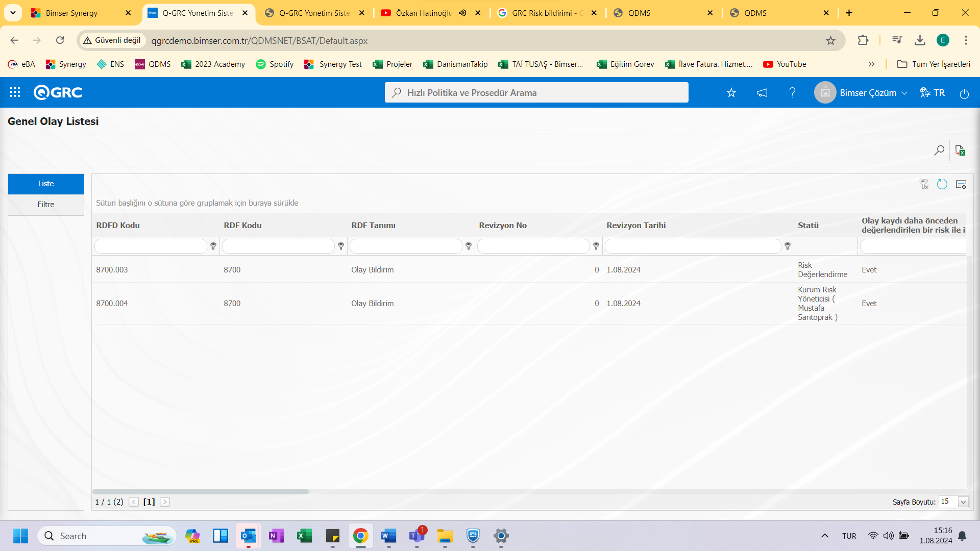Switch to the Filtre tab
The image size is (980, 551).
pos(45,204)
